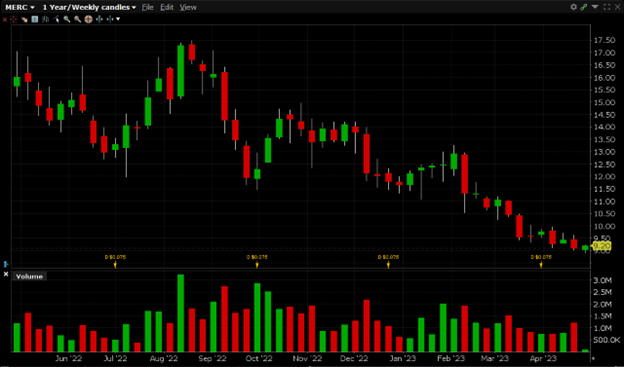Open the View menu
Viewport: 624px width, 367px height.
(188, 7)
